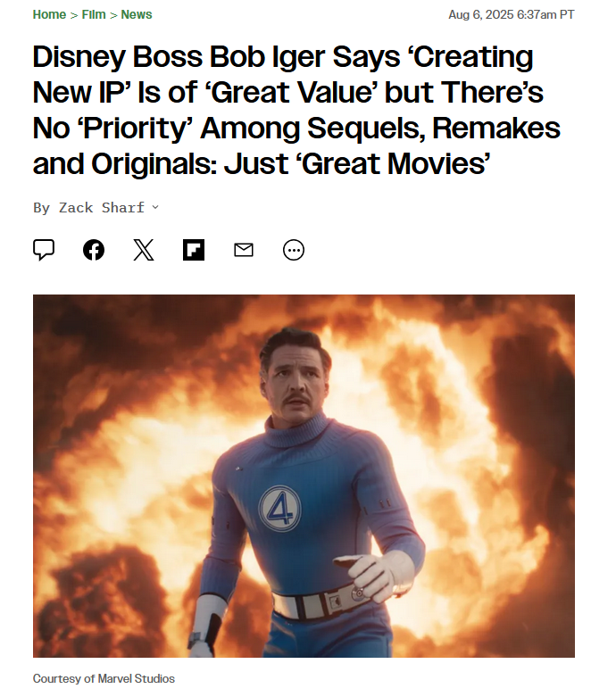
Task: Share the article on X
Action: (x=144, y=250)
